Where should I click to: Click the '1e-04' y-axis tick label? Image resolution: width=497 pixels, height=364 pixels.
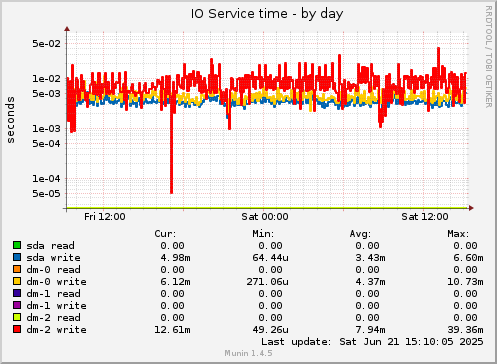click(47, 179)
